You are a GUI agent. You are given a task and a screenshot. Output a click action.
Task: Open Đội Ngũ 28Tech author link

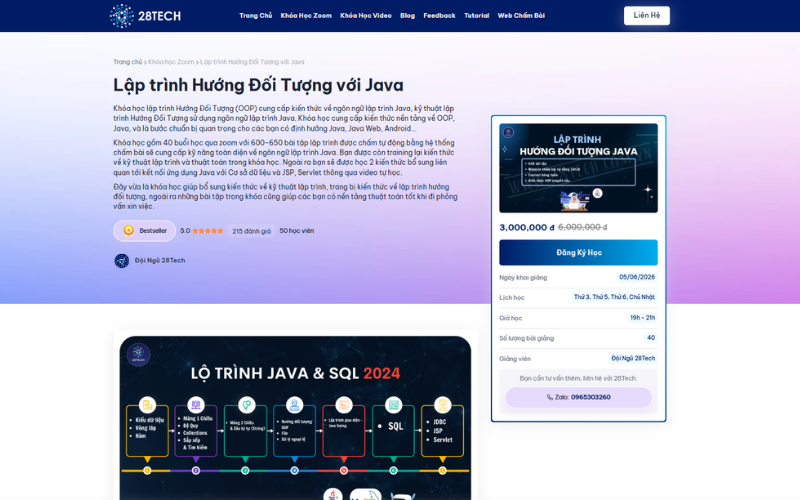160,261
